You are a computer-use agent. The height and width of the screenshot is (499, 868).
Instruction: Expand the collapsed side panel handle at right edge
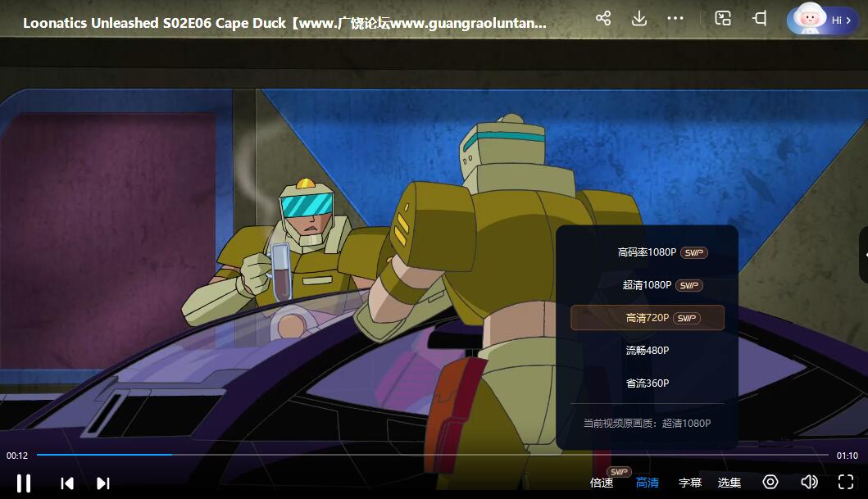pos(864,255)
